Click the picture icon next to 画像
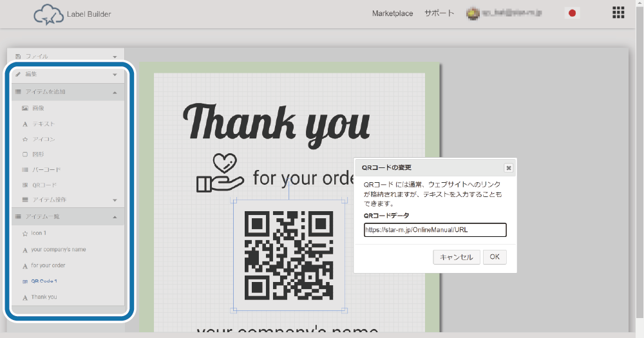644x338 pixels. pos(25,108)
